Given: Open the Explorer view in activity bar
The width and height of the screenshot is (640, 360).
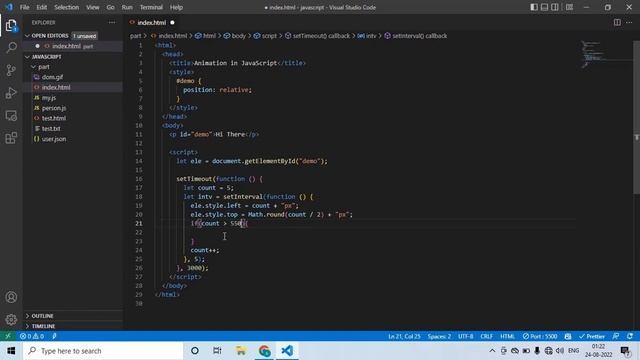Looking at the screenshot, I should [11, 25].
